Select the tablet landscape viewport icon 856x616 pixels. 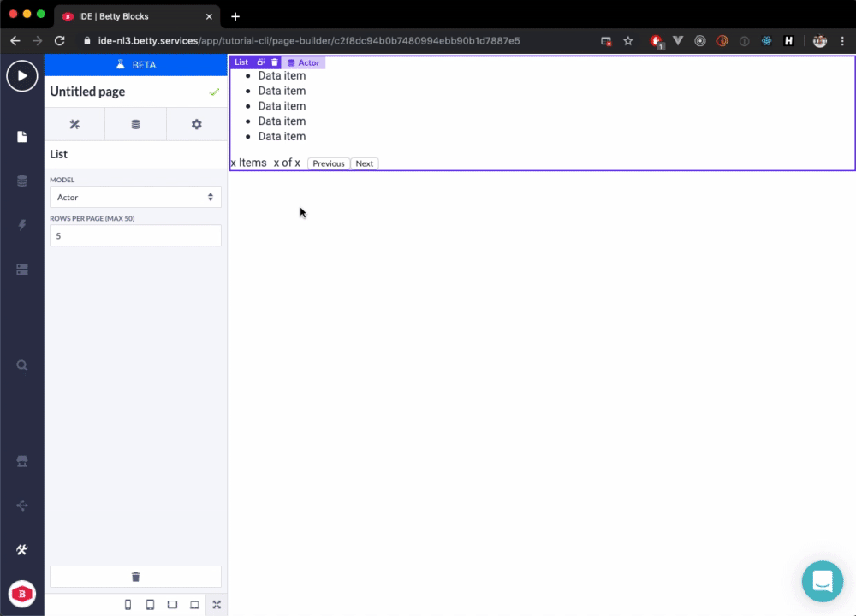click(x=173, y=605)
